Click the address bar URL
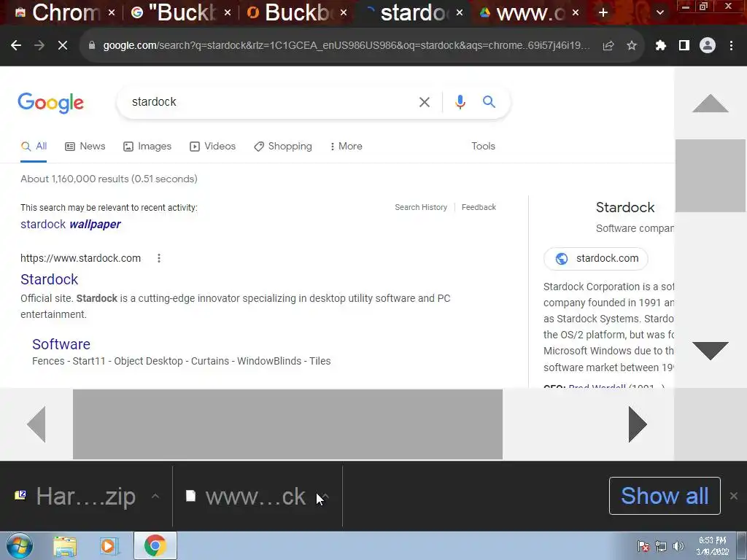 point(347,46)
